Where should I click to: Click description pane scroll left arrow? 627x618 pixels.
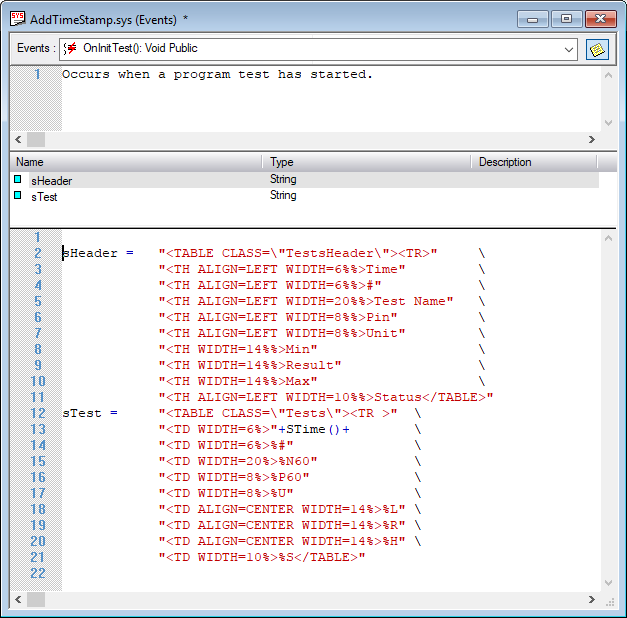coord(18,140)
